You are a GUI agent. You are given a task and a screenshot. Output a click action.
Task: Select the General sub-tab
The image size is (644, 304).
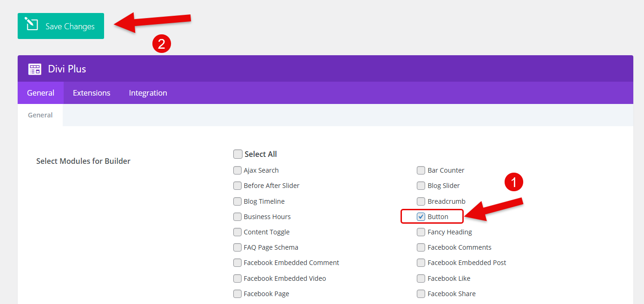tap(40, 115)
